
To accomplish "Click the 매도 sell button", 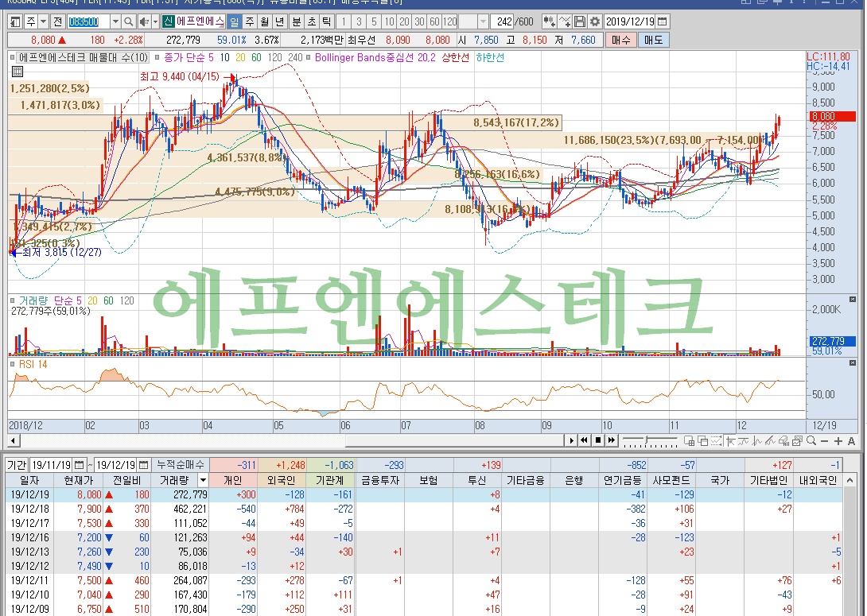I will click(x=654, y=40).
